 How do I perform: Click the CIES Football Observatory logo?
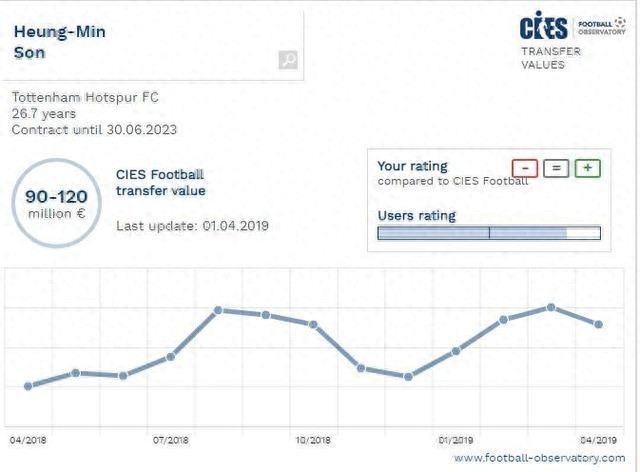point(573,27)
